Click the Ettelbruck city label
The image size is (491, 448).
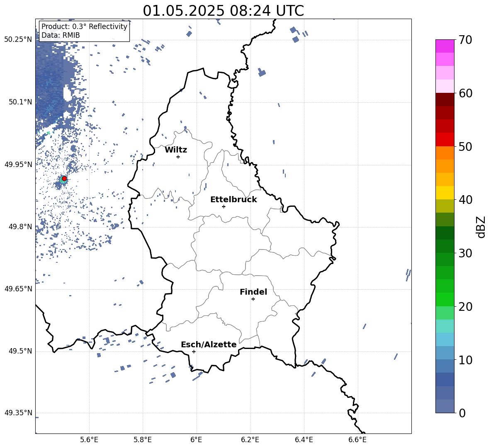tap(233, 200)
